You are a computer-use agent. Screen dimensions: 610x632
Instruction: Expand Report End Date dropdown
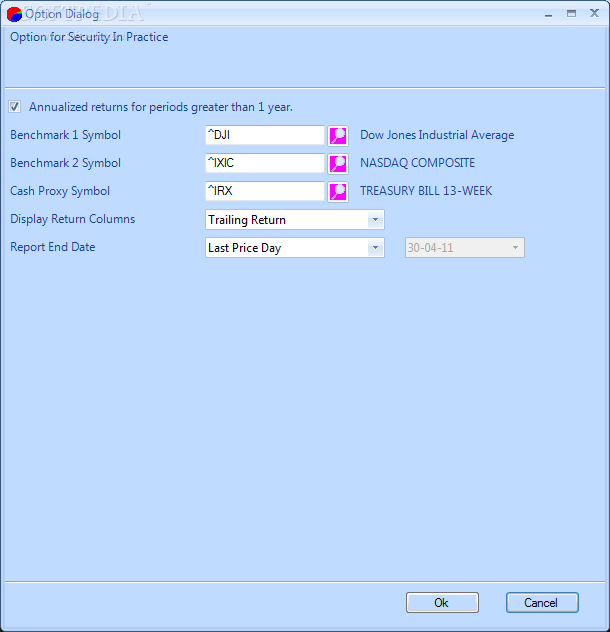click(375, 247)
